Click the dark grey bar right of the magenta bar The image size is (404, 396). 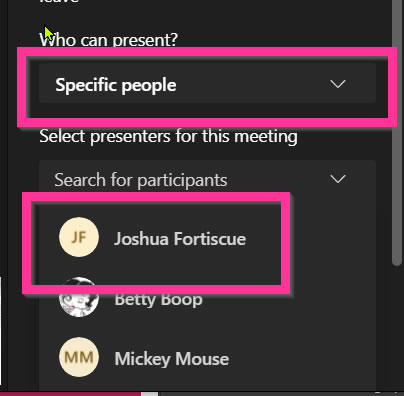click(x=281, y=394)
